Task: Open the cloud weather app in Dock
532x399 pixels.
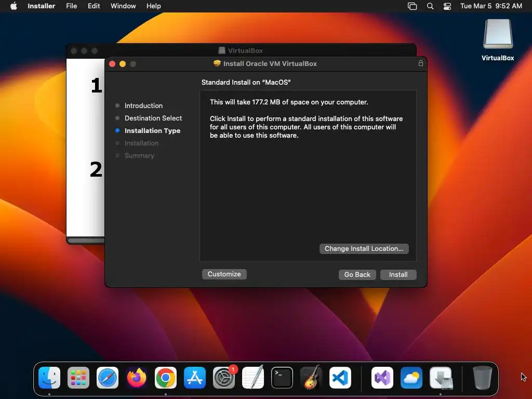Action: (411, 378)
